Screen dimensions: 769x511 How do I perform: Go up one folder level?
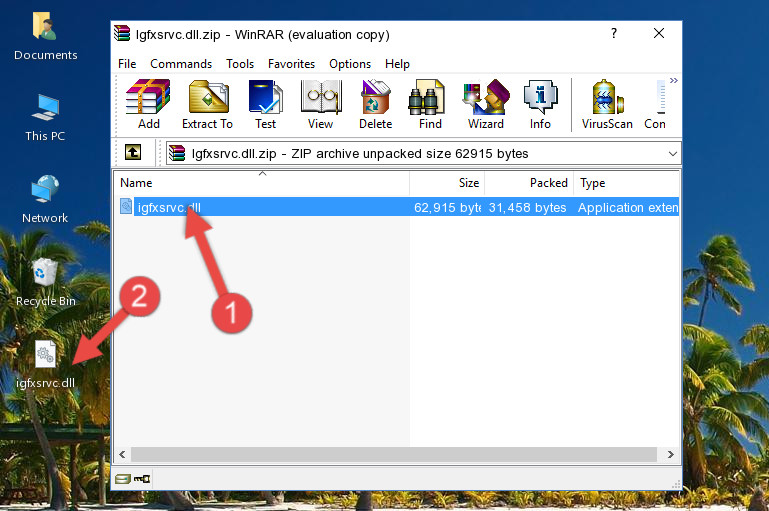click(x=132, y=153)
